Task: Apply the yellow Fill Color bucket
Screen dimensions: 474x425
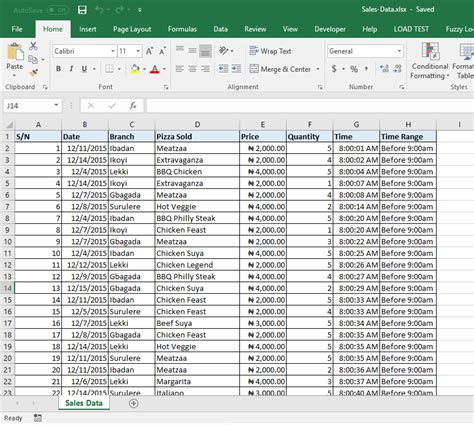Action: pyautogui.click(x=135, y=69)
